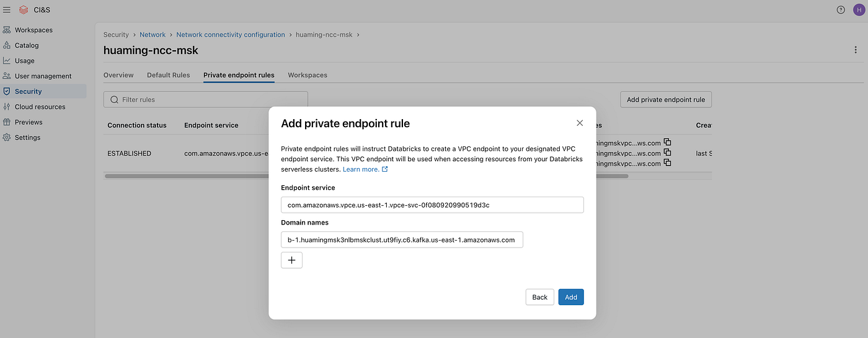Image resolution: width=868 pixels, height=338 pixels.
Task: Click the ESTABLISHED status cell
Action: pyautogui.click(x=129, y=153)
